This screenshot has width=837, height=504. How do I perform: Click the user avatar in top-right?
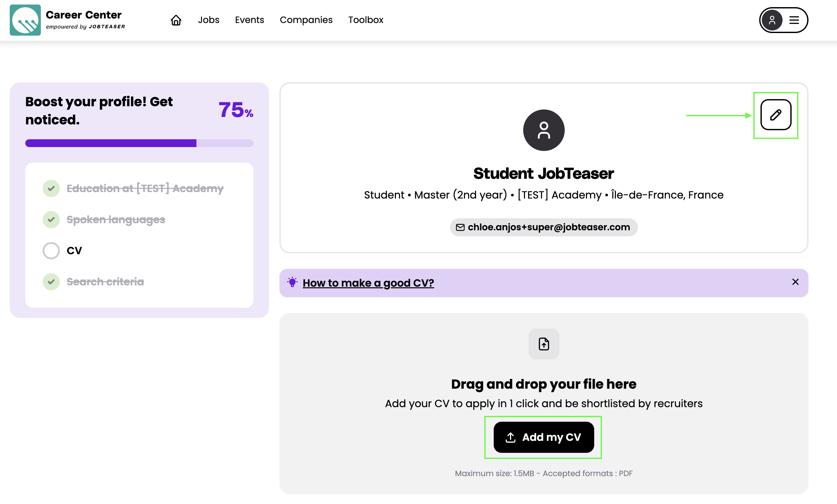[772, 20]
